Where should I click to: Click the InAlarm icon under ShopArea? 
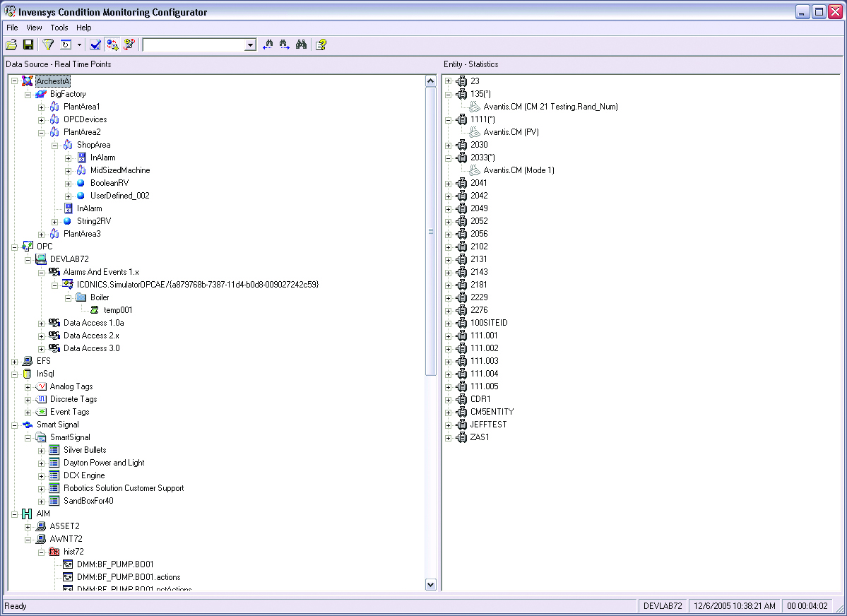81,158
